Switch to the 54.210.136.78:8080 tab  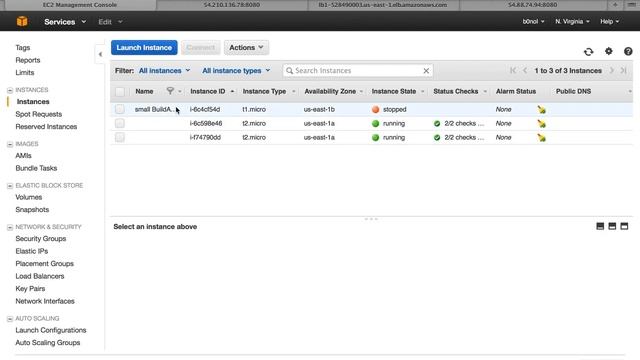click(x=232, y=5)
